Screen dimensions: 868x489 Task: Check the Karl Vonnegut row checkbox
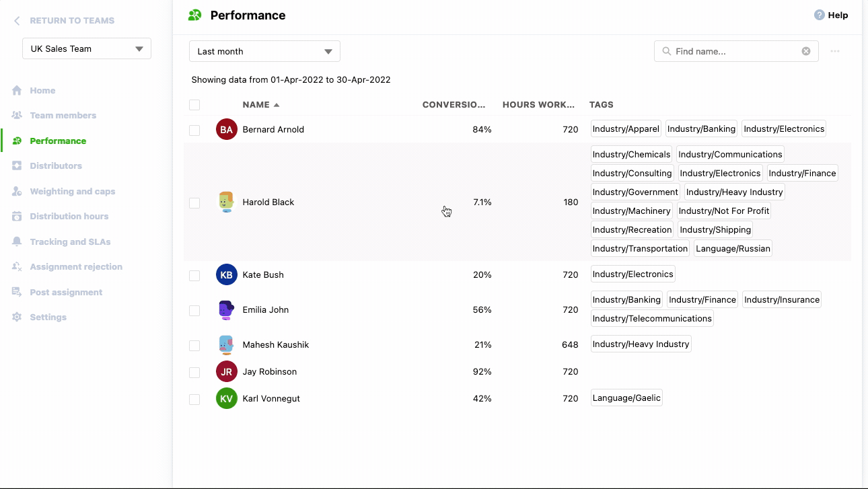(194, 400)
